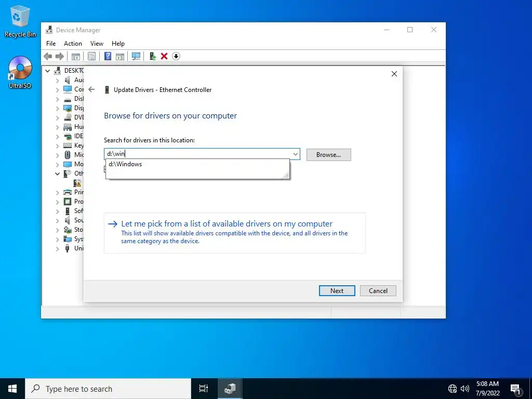
Task: Click Cancel in the Update Drivers dialog
Action: [x=378, y=291]
